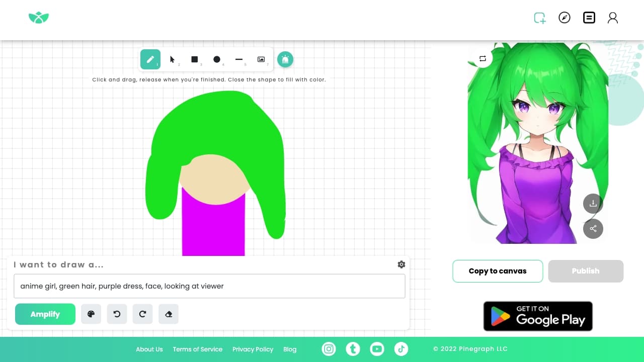Undo the last drawing action

pyautogui.click(x=117, y=314)
